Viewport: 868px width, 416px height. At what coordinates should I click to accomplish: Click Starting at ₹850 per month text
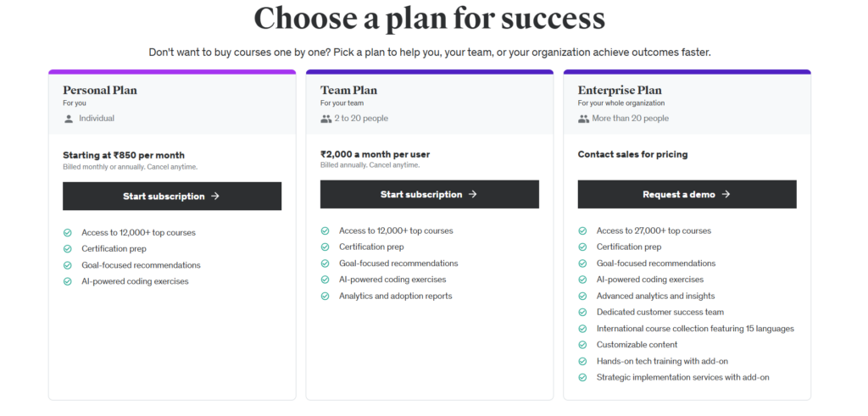[x=124, y=155]
